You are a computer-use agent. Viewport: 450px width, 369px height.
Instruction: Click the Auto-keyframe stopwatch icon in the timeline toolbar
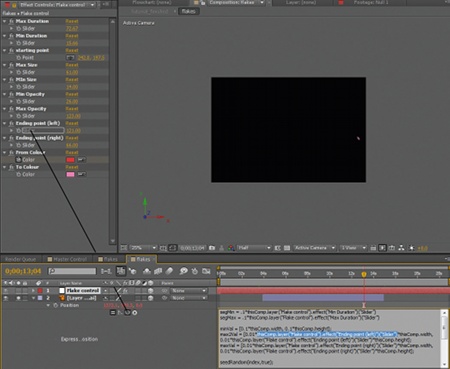(195, 271)
